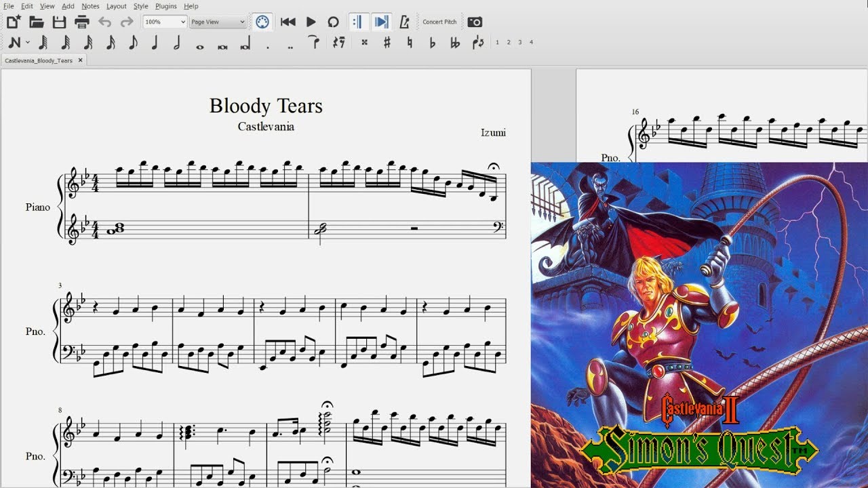
Task: Open the Help menu
Action: [191, 6]
